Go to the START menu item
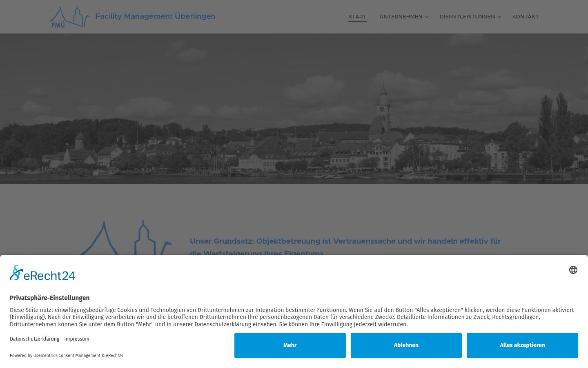Image resolution: width=588 pixels, height=368 pixels. (357, 17)
